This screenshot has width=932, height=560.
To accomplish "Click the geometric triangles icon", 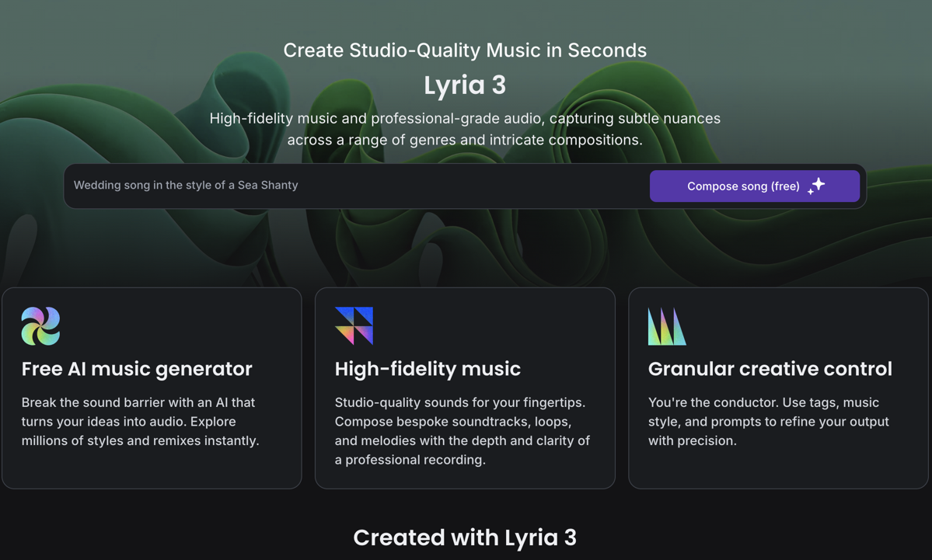I will pos(354,326).
